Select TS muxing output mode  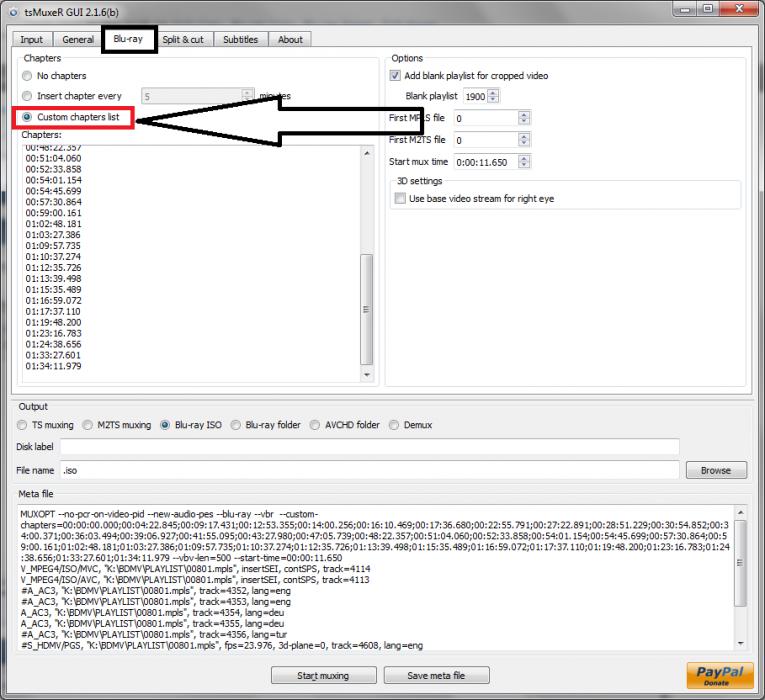click(23, 425)
